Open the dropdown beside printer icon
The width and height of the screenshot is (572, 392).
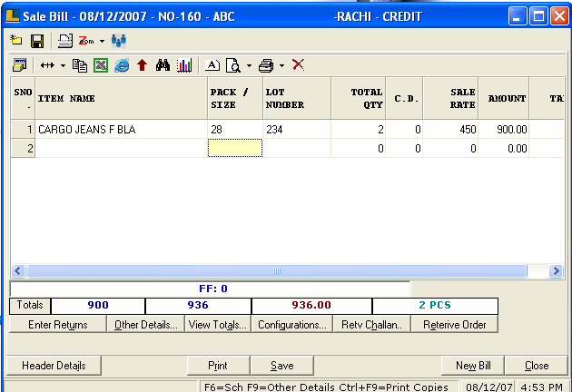click(x=282, y=66)
